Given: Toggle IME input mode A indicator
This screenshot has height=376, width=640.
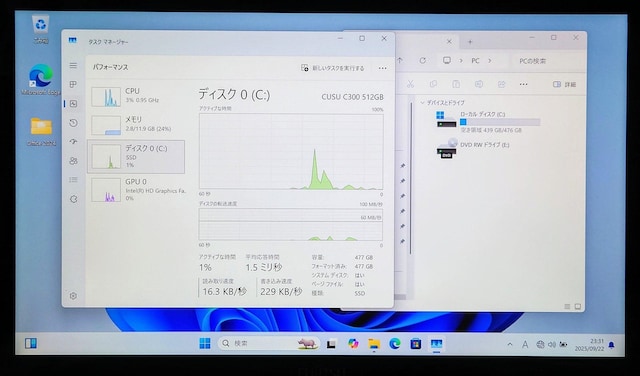Looking at the screenshot, I should pyautogui.click(x=525, y=345).
